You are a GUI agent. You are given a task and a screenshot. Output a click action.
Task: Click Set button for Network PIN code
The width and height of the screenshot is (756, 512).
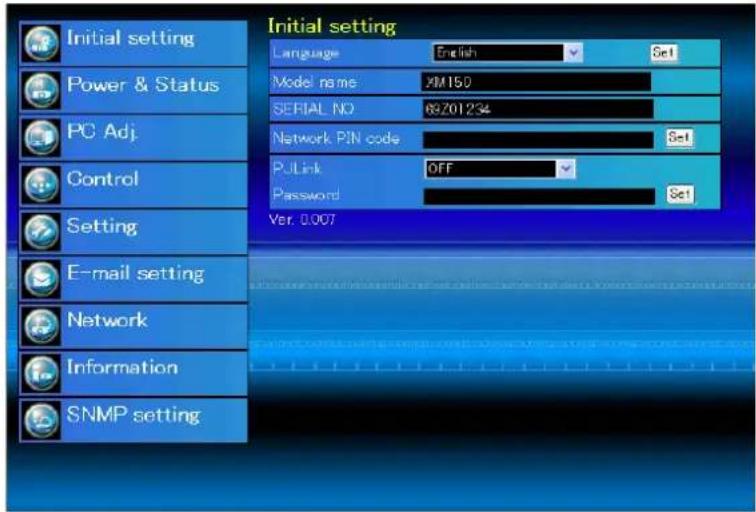(x=679, y=138)
